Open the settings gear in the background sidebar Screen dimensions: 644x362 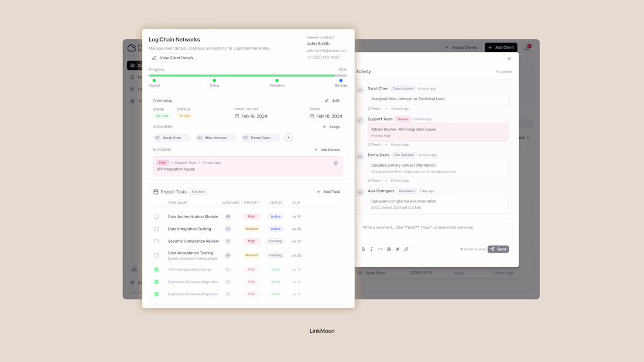pyautogui.click(x=132, y=282)
